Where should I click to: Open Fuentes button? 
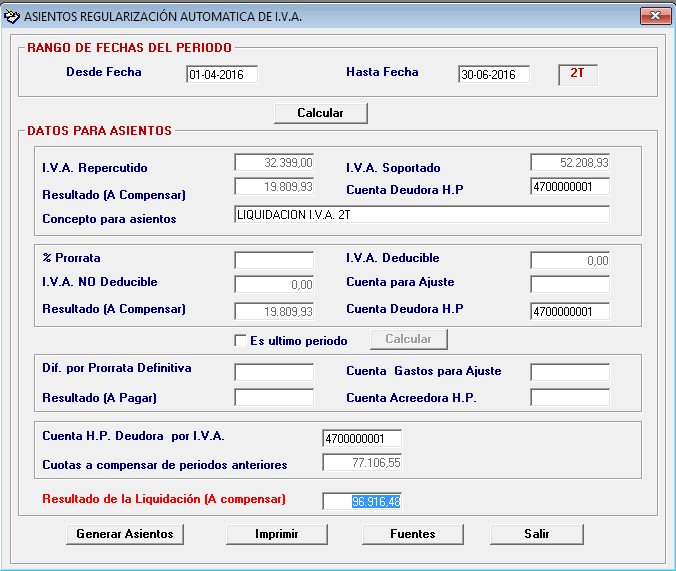(413, 534)
